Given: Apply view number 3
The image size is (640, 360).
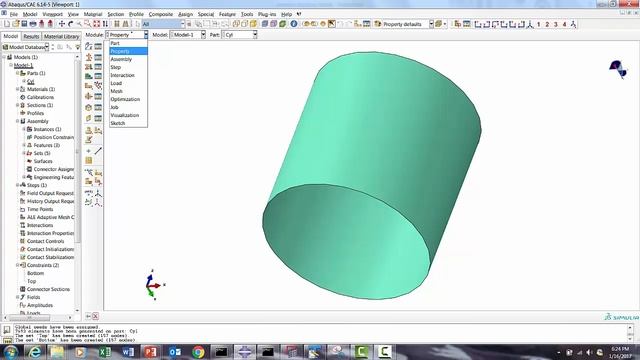Looking at the screenshot, I should point(556,24).
